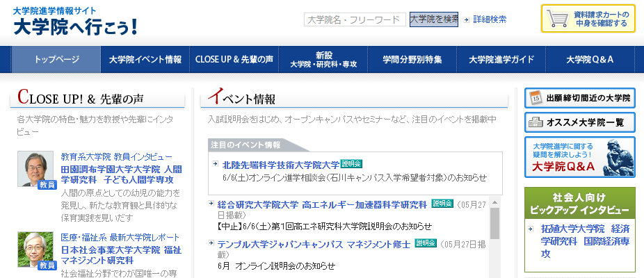
Task: Click the event list scrollbar thumb
Action: [x=494, y=223]
